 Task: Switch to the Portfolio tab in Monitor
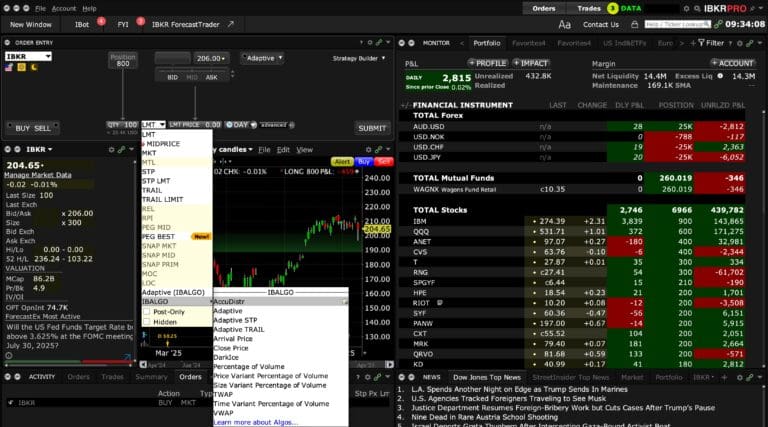click(487, 43)
